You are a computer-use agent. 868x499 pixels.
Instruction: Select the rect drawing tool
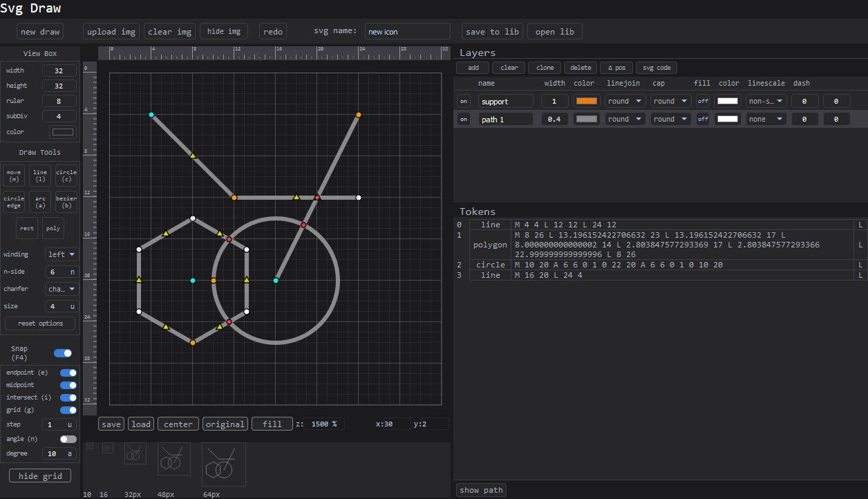27,228
